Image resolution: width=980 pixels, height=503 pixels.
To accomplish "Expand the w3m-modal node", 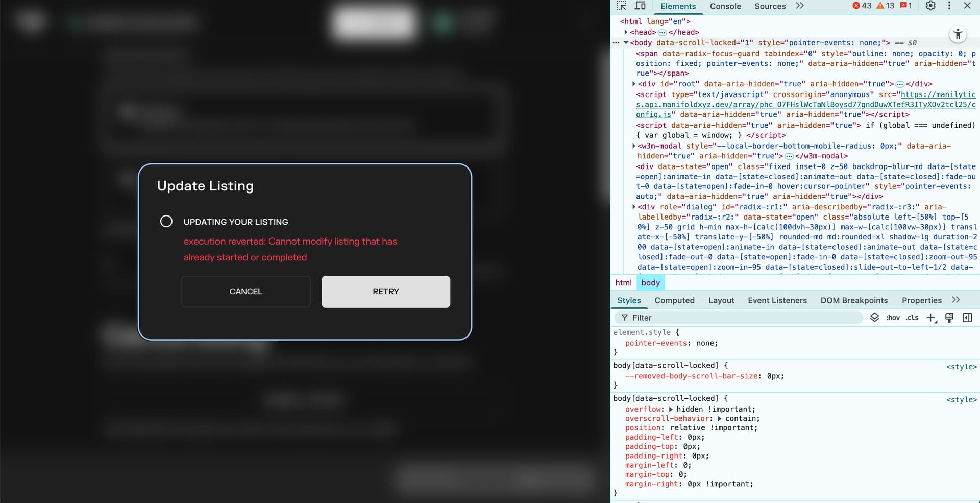I will click(633, 146).
